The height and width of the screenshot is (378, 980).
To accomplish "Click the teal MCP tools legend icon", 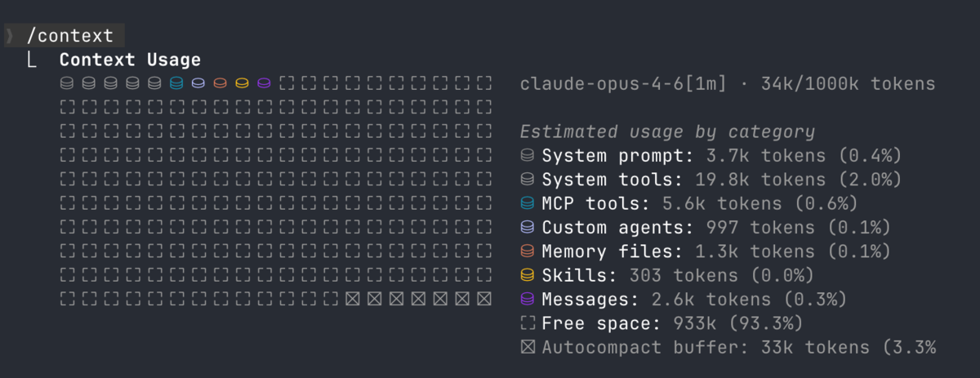I will (528, 203).
